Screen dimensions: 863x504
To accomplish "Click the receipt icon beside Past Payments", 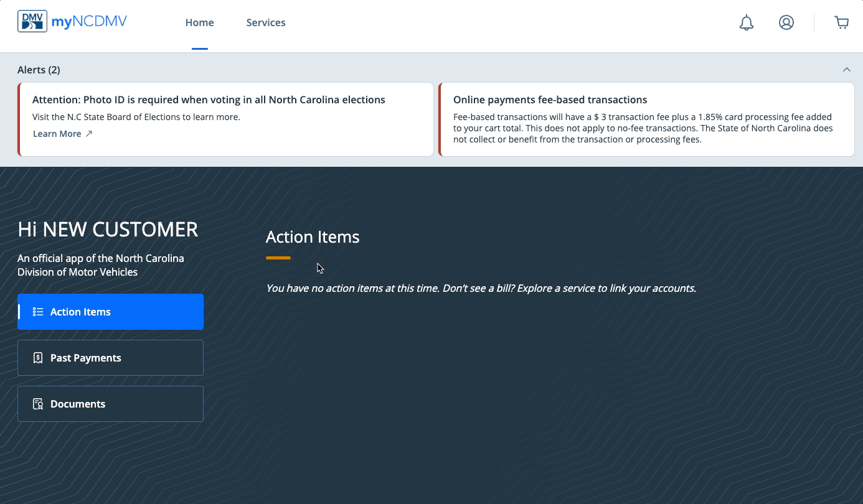I will pos(38,358).
